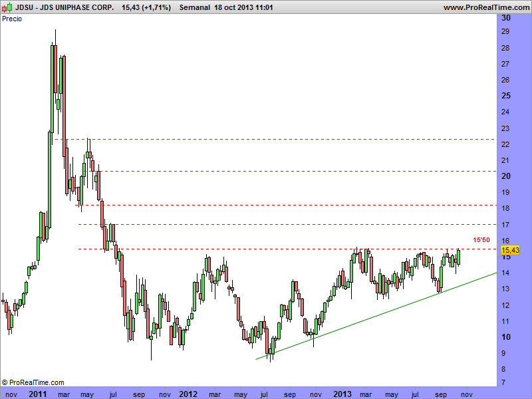Click the 13 value on price axis
Screen dimensions: 532x399
point(505,289)
